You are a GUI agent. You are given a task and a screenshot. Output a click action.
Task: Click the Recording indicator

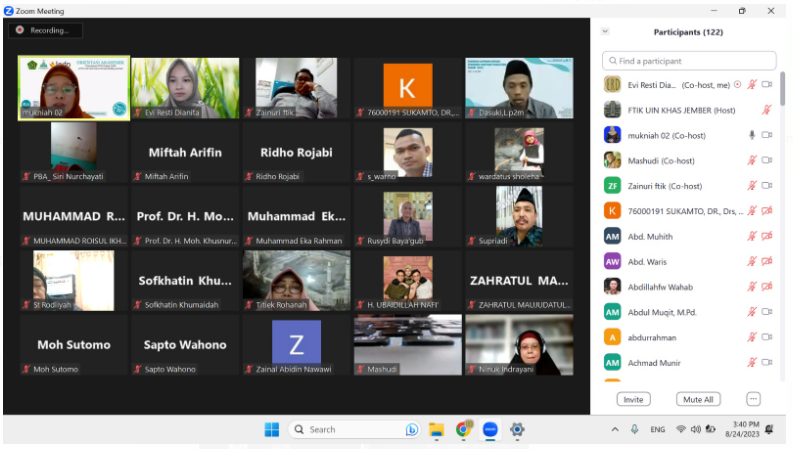[46, 30]
